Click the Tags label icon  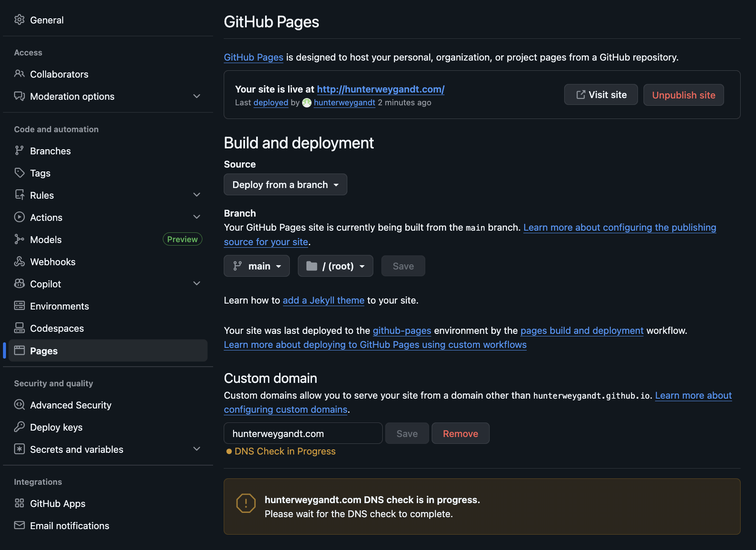[x=19, y=173]
